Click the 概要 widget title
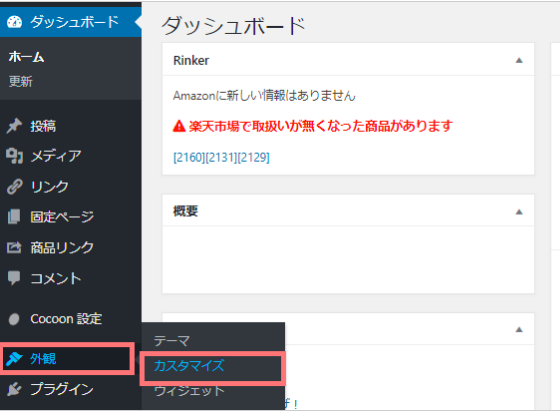The width and height of the screenshot is (560, 413). click(x=185, y=211)
